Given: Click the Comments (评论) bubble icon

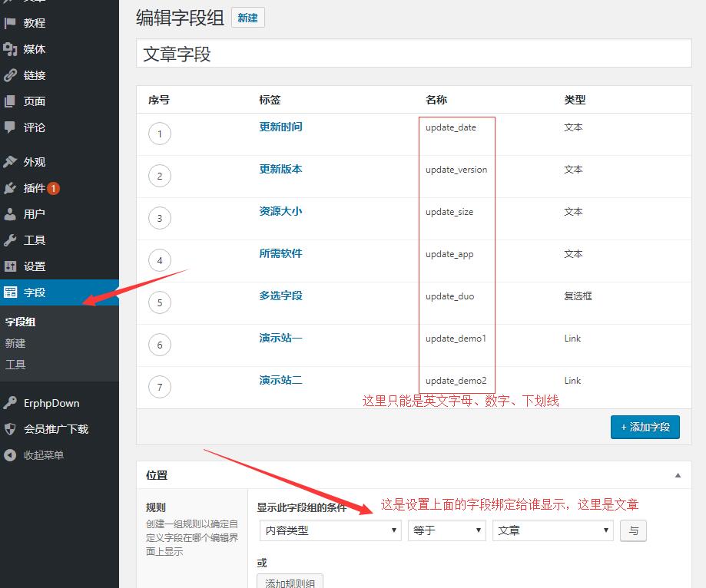Looking at the screenshot, I should click(x=10, y=127).
